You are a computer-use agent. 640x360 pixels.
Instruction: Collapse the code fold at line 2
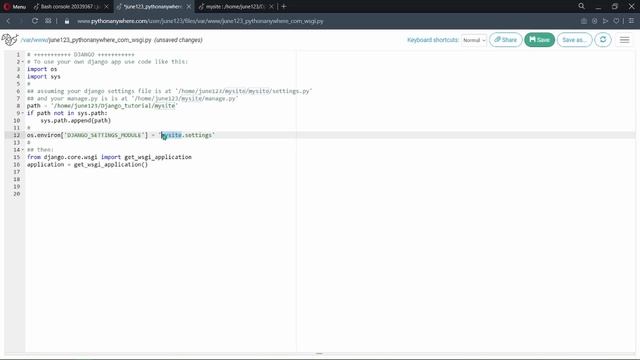[23, 62]
